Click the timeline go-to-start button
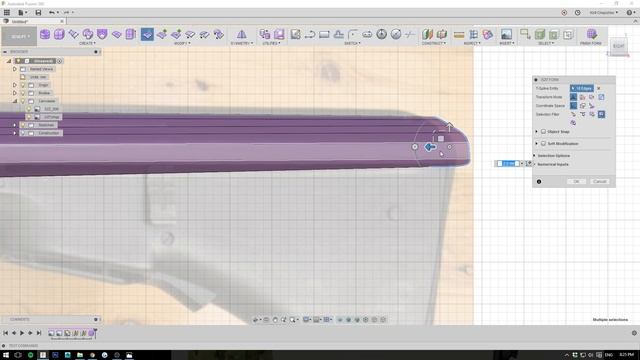 point(6,333)
